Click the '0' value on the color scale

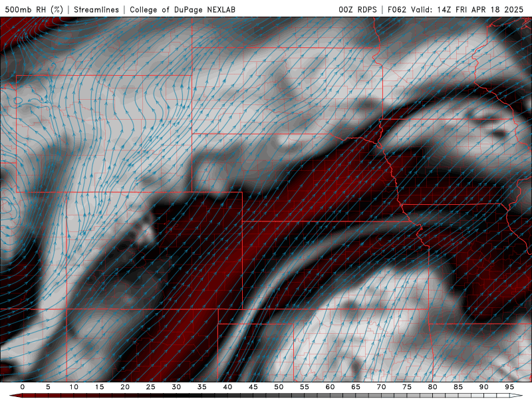pyautogui.click(x=23, y=387)
